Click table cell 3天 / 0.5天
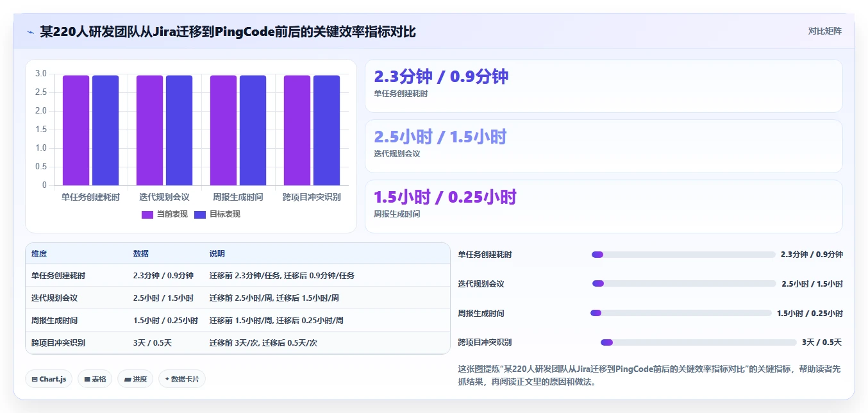The height and width of the screenshot is (413, 868). pyautogui.click(x=153, y=343)
